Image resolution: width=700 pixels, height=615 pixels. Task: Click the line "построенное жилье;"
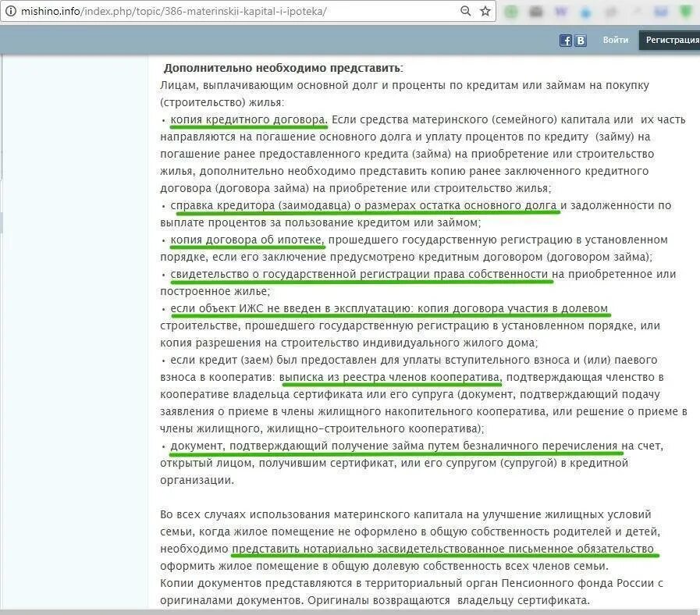(x=215, y=292)
